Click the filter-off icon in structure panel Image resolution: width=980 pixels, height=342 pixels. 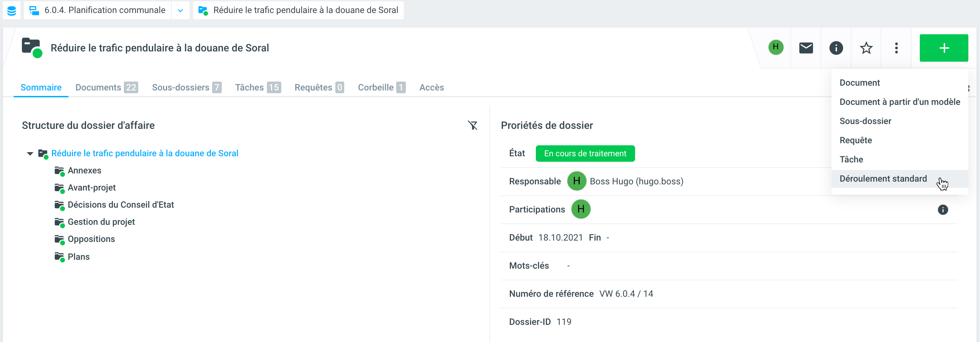tap(472, 125)
